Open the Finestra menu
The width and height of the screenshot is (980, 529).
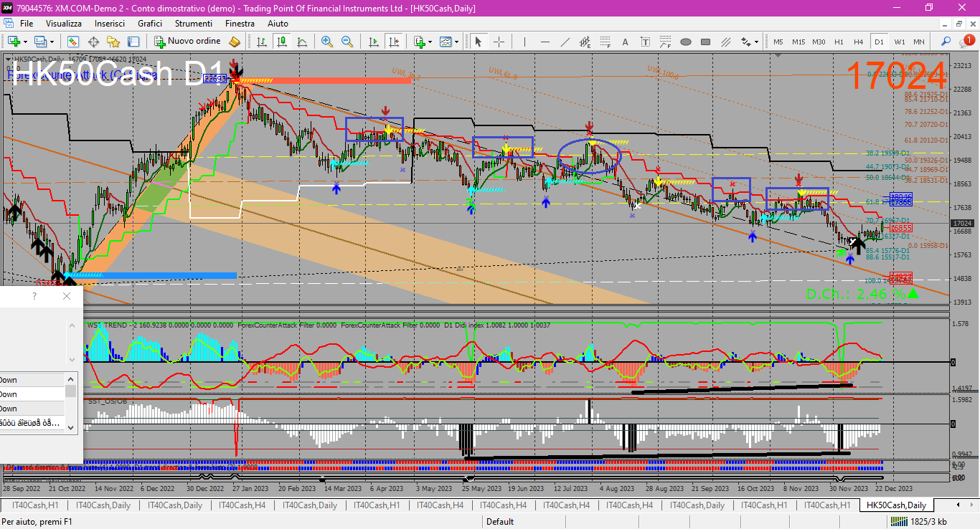pos(240,24)
